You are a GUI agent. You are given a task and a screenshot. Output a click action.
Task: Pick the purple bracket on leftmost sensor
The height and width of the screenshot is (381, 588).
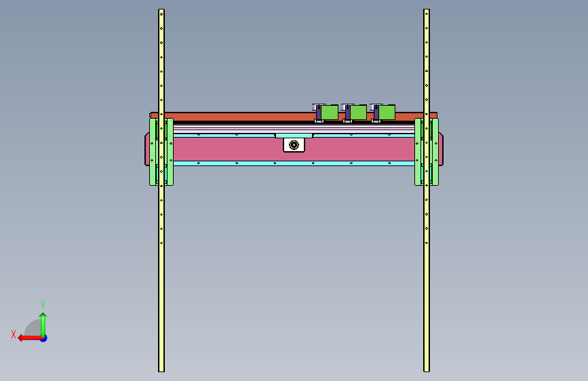click(318, 113)
